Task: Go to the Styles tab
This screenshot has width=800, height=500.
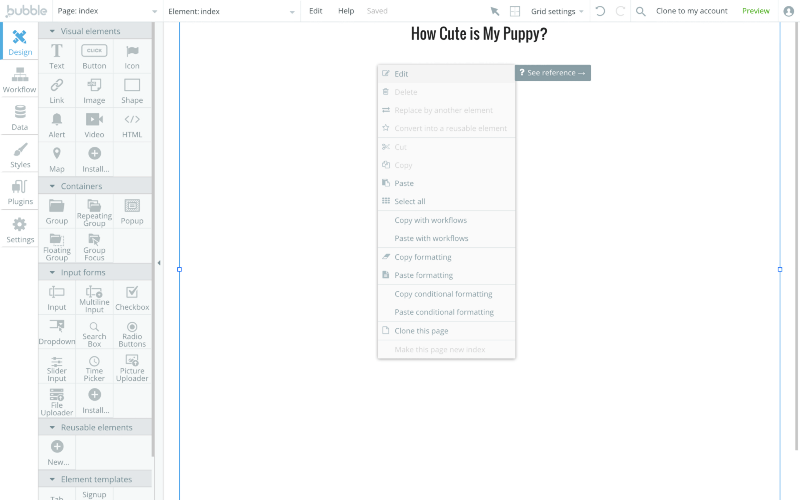Action: tap(20, 155)
